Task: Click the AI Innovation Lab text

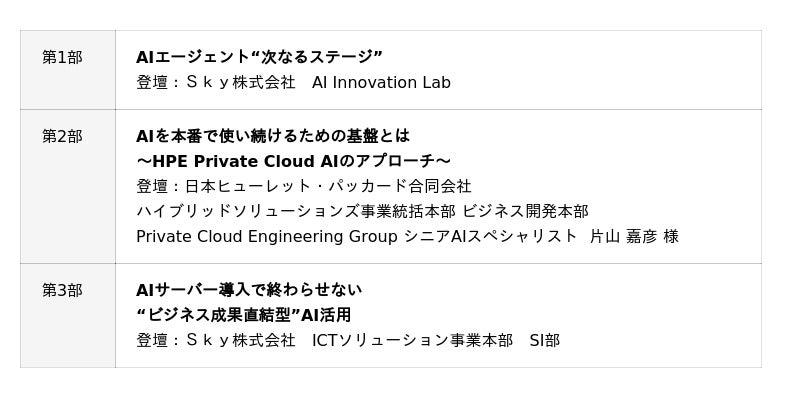Action: point(381,83)
